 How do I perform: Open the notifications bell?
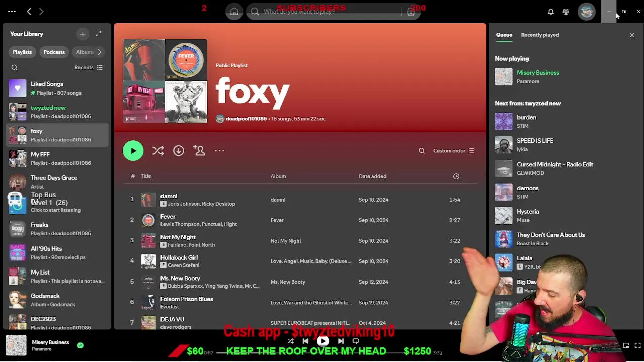(x=551, y=12)
